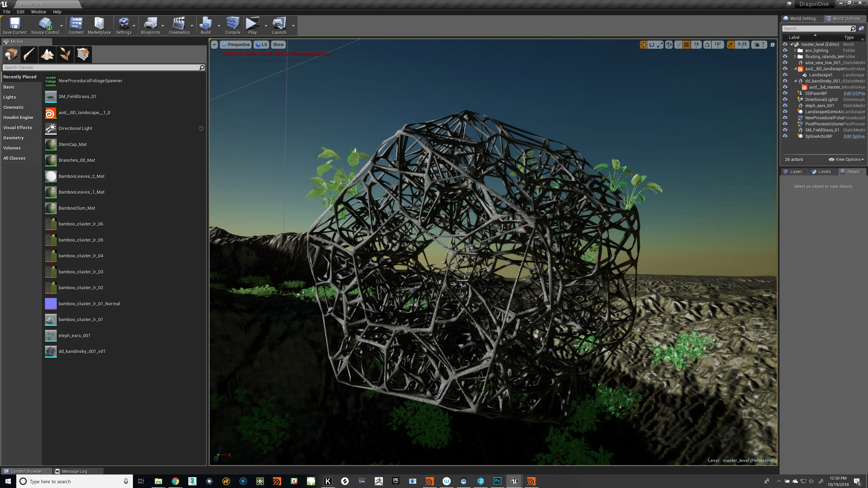Click the Cinematics toolbar icon
Screen dimensions: 868x488
point(179,26)
